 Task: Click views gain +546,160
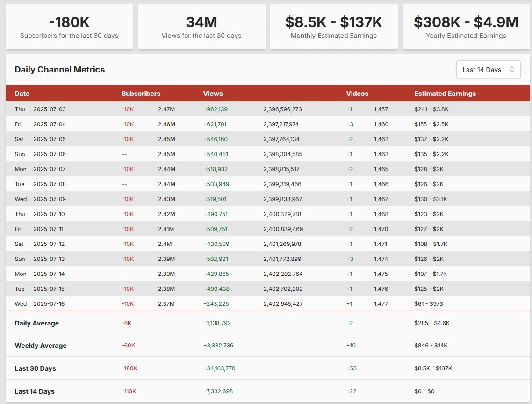(216, 139)
